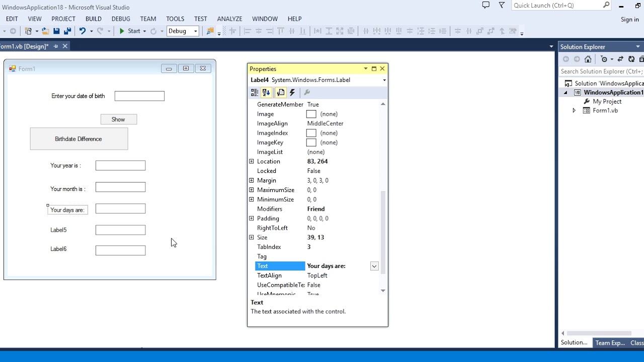This screenshot has height=362, width=644.
Task: Select the 'Label5' label on Form1
Action: [x=58, y=230]
